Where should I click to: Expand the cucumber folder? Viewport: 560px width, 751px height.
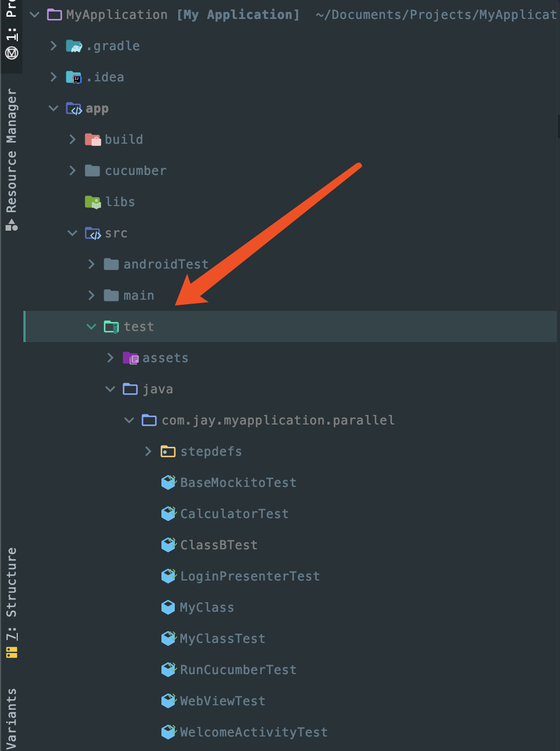tap(72, 171)
